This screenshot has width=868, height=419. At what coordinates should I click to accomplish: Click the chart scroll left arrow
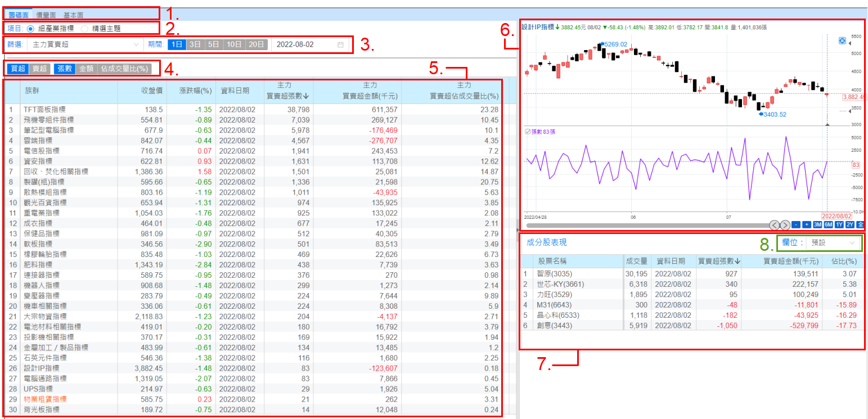pos(774,225)
